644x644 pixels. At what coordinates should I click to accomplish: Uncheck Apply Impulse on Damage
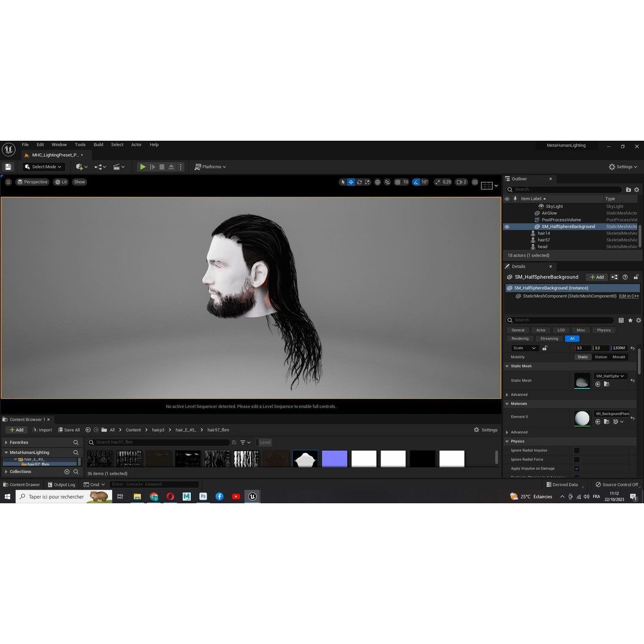click(x=577, y=469)
